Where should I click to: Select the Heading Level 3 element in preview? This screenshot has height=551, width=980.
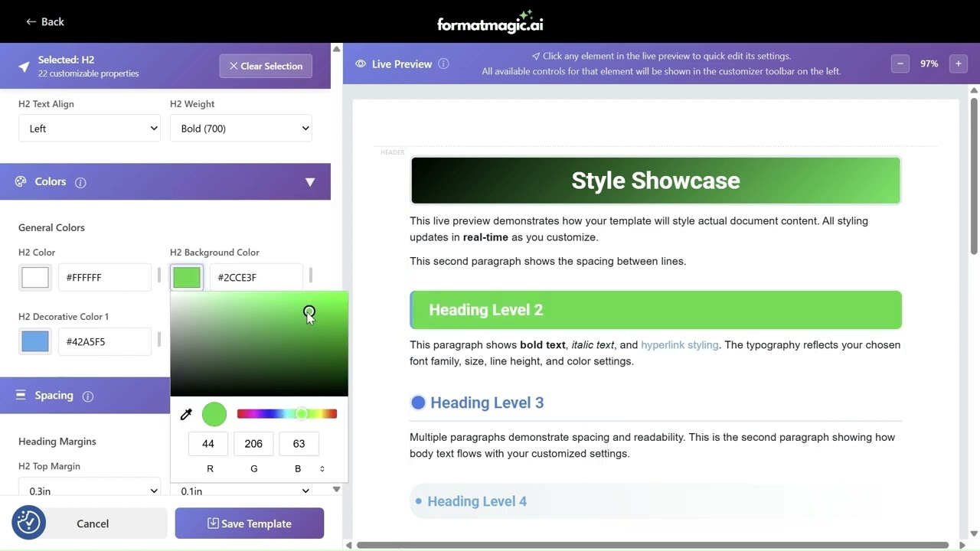click(487, 403)
